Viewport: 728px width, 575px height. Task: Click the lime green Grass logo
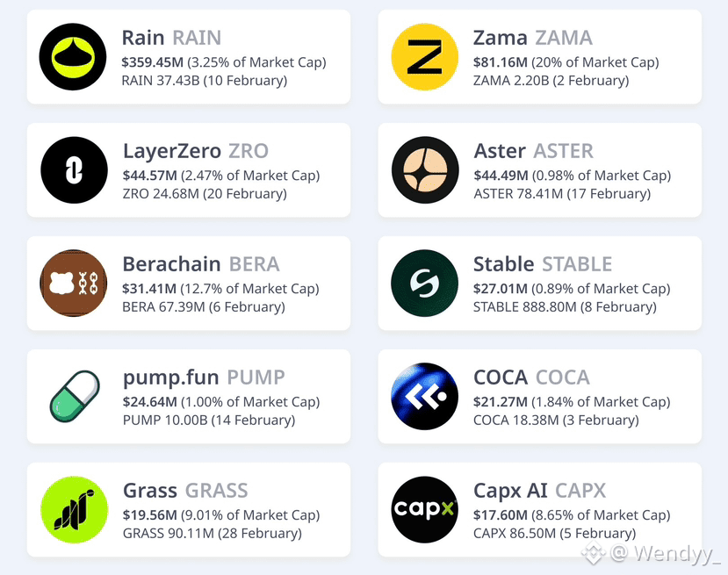74,509
